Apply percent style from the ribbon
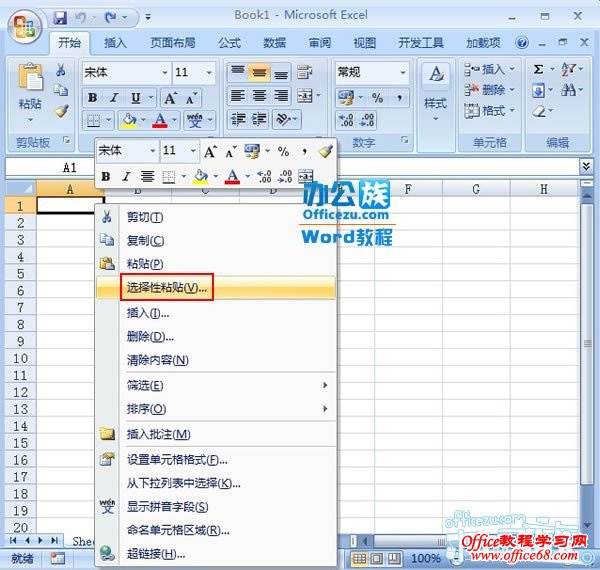 (377, 98)
